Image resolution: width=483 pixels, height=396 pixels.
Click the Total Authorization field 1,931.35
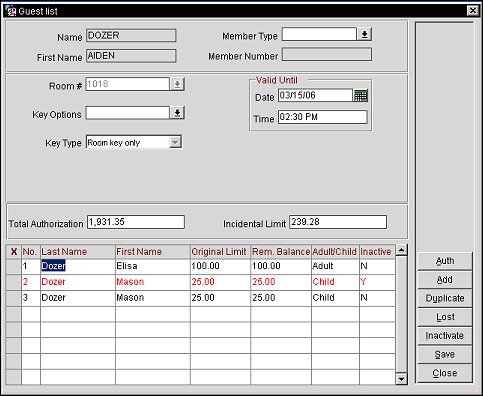coord(136,222)
